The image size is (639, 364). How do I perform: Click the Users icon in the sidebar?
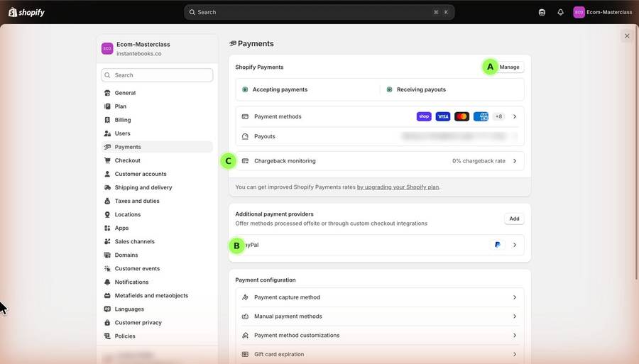click(107, 133)
